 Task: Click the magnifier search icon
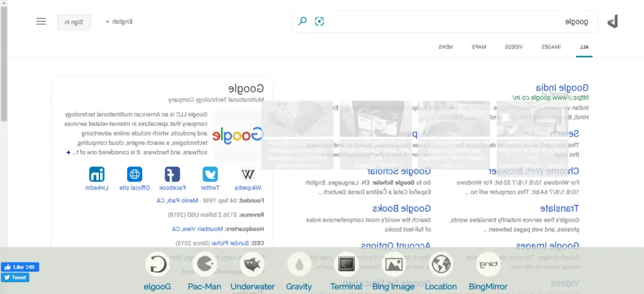pyautogui.click(x=303, y=21)
